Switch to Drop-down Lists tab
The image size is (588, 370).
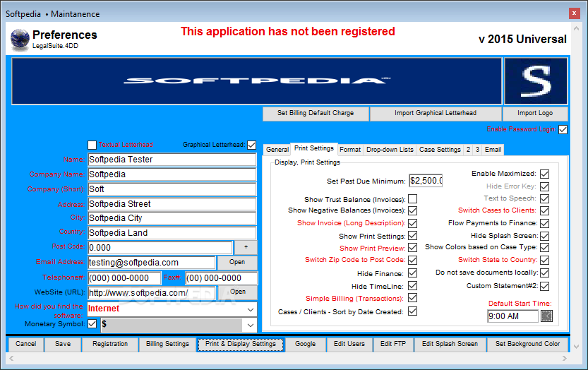pyautogui.click(x=390, y=150)
